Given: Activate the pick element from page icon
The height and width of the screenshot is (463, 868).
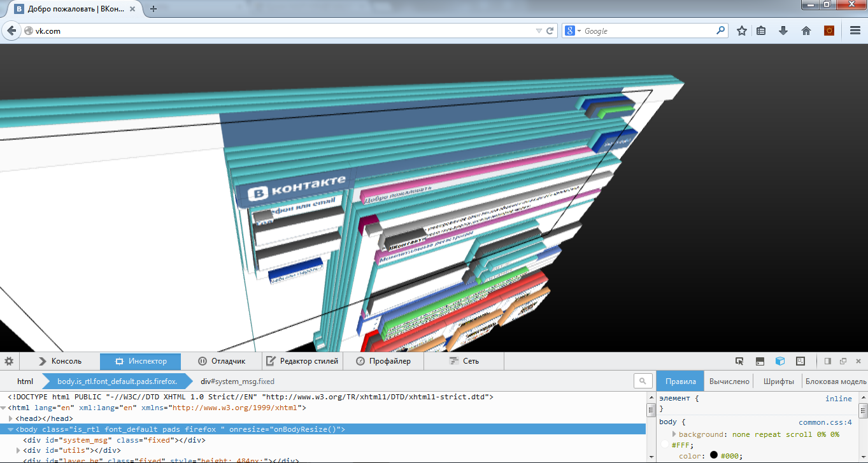Looking at the screenshot, I should [x=739, y=361].
